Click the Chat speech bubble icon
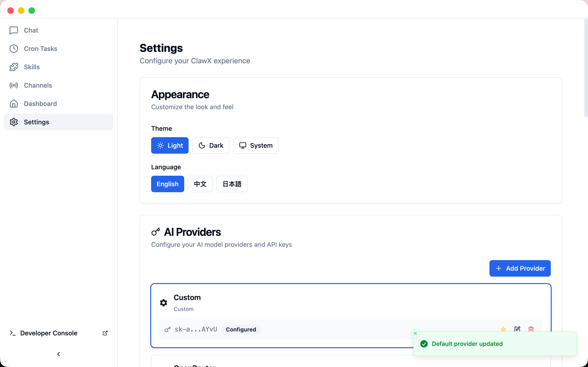 point(14,30)
